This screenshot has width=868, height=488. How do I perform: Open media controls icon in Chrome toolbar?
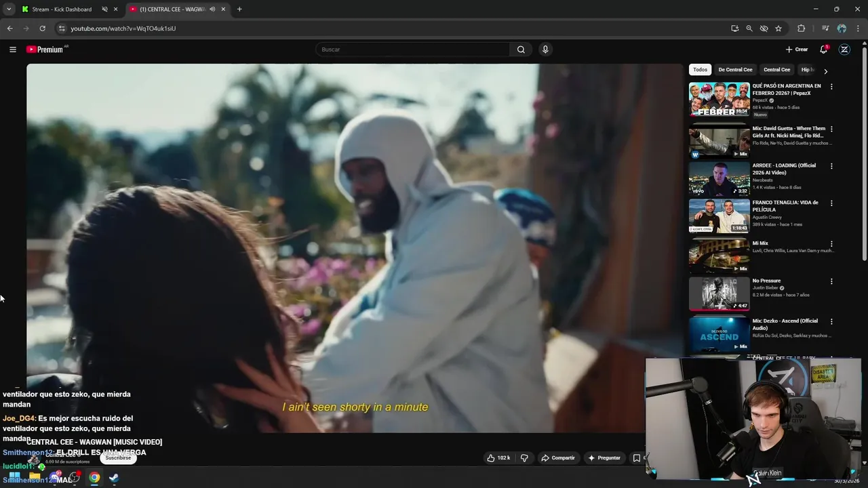click(x=825, y=28)
